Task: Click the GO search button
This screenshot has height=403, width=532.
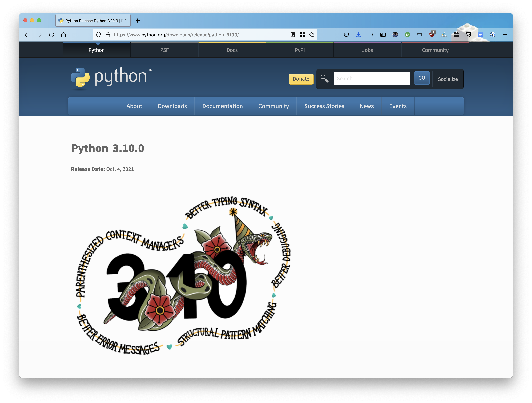Action: (x=422, y=78)
